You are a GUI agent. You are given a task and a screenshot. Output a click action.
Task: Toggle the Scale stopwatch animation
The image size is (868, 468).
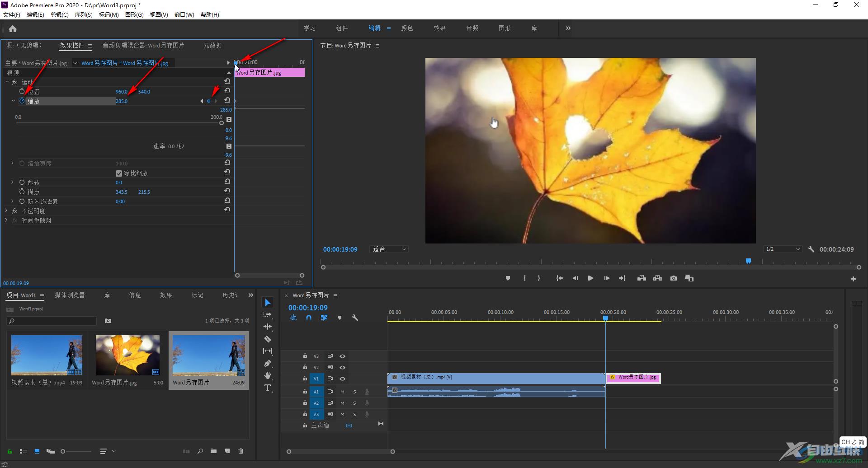[22, 101]
